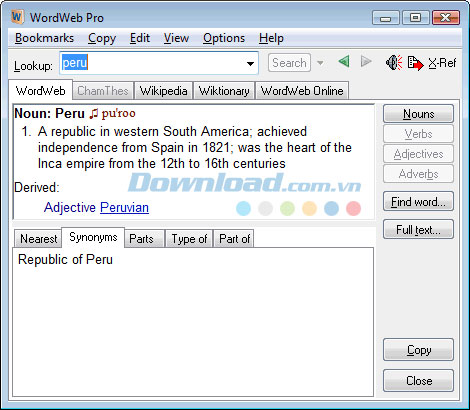Open the Bookmarks menu
Viewport: 470px width, 410px height.
[44, 38]
